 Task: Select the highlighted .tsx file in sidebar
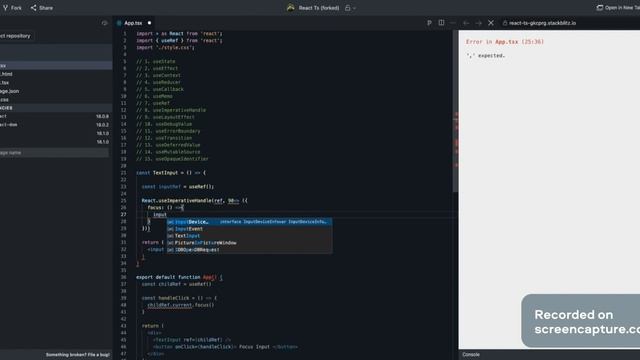tap(56, 65)
